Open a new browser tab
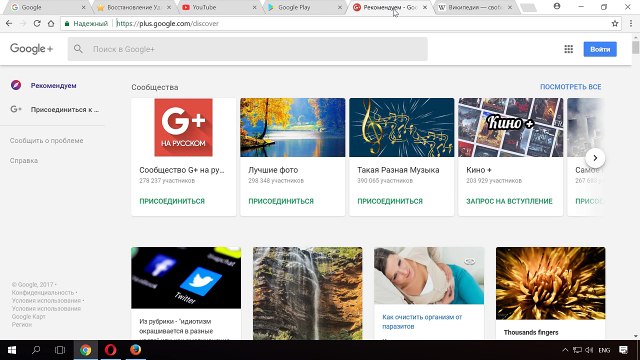The width and height of the screenshot is (640, 360). [529, 8]
